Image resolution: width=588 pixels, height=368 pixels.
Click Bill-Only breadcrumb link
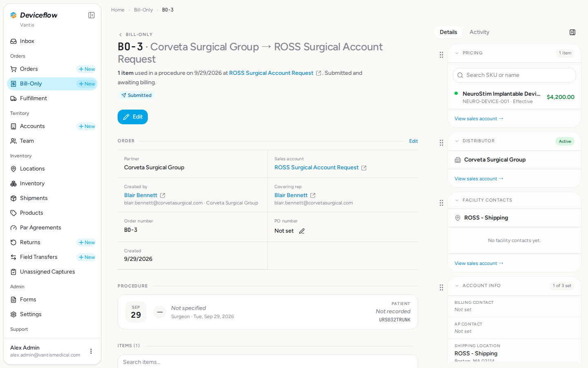coord(143,10)
